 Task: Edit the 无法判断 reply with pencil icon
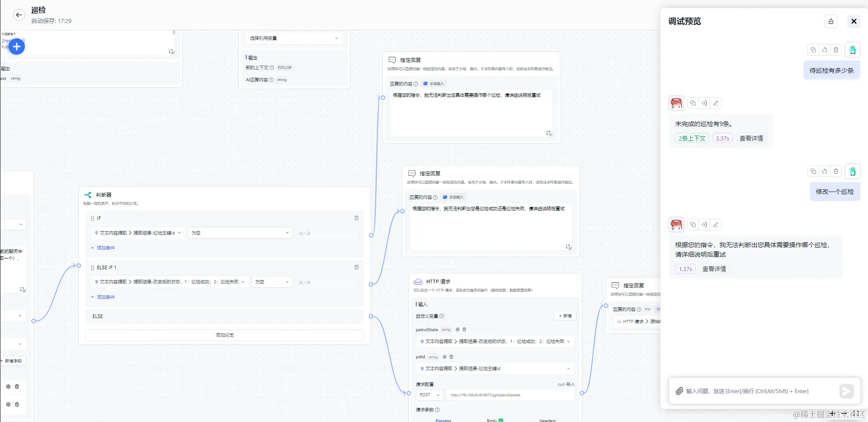716,225
